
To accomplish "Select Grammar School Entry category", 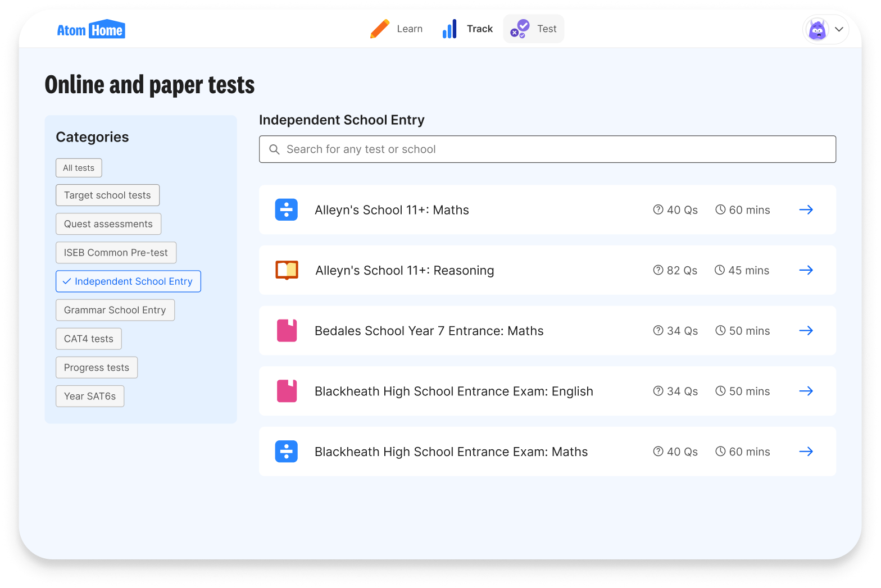I will coord(115,310).
